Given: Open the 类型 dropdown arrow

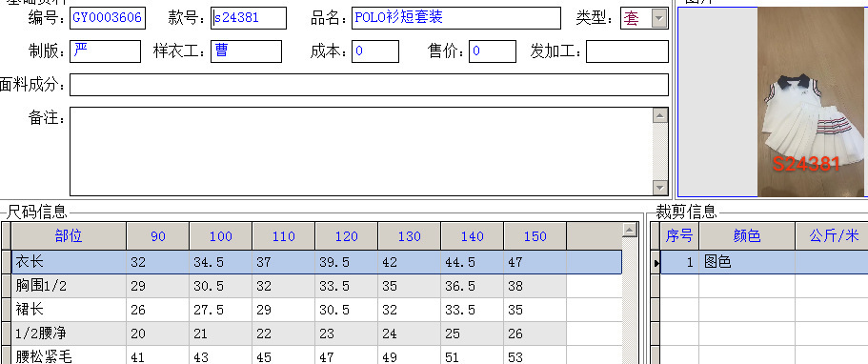Looking at the screenshot, I should 658,19.
